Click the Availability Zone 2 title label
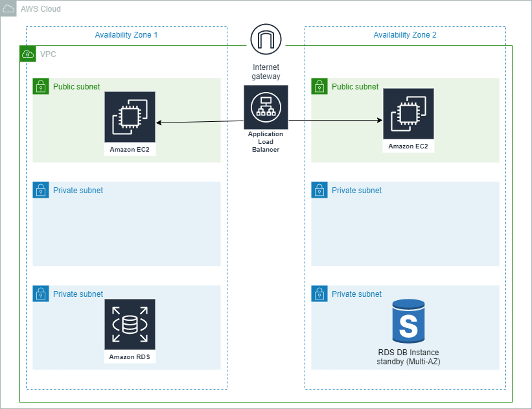The image size is (532, 409). (x=404, y=34)
